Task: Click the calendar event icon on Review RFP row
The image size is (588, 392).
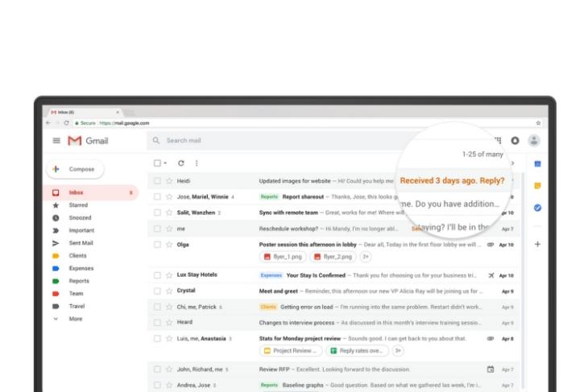Action: click(x=491, y=369)
